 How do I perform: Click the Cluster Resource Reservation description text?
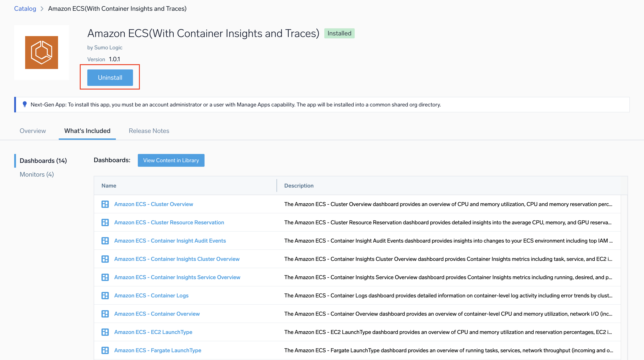coord(448,222)
